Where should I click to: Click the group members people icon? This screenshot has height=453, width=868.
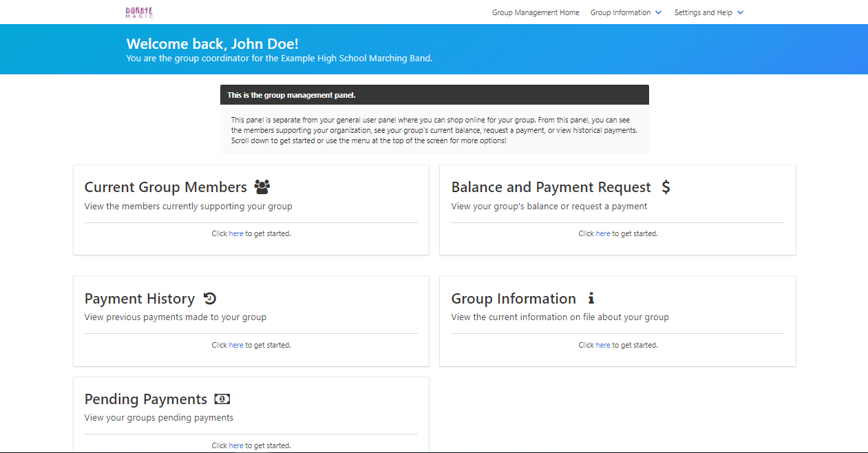(262, 187)
